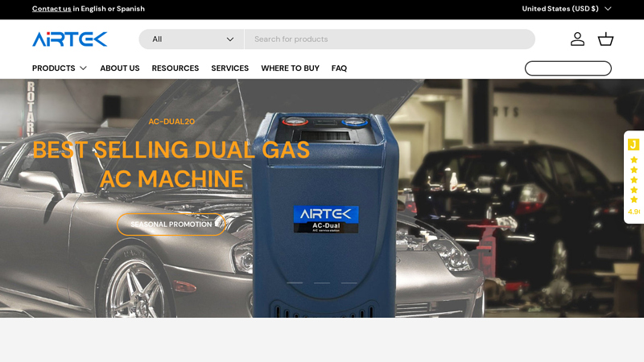644x362 pixels.
Task: Open the shopping basket icon
Action: [x=605, y=39]
